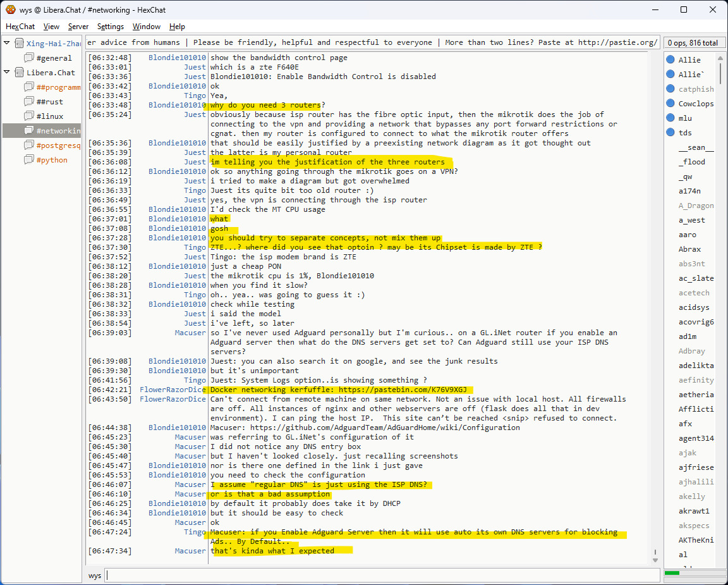The height and width of the screenshot is (585, 728).
Task: Click the channel icon beside #python
Action: click(28, 160)
